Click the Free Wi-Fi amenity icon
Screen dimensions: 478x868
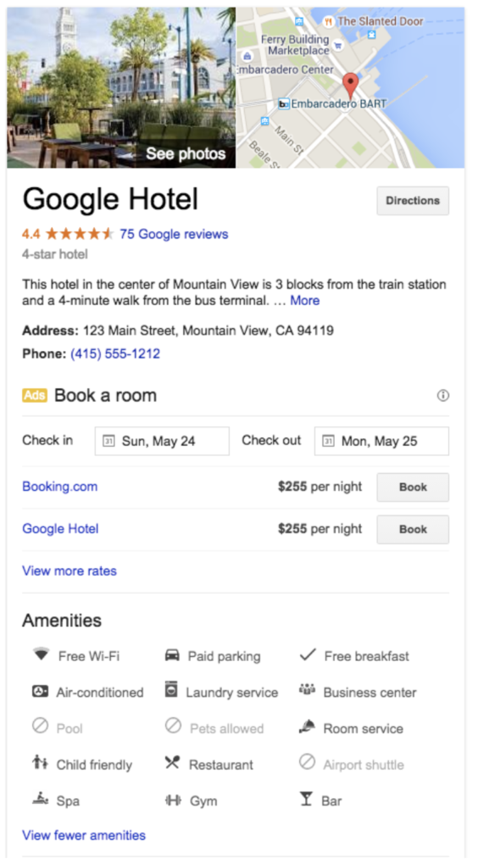click(41, 654)
